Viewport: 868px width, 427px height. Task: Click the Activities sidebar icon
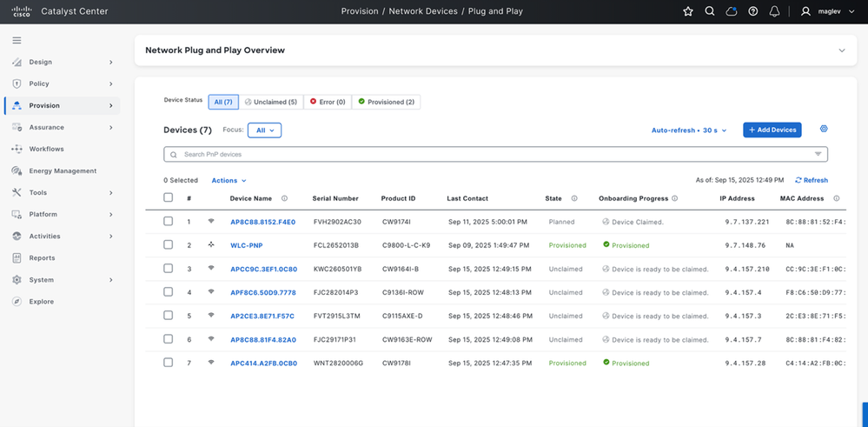pyautogui.click(x=17, y=236)
